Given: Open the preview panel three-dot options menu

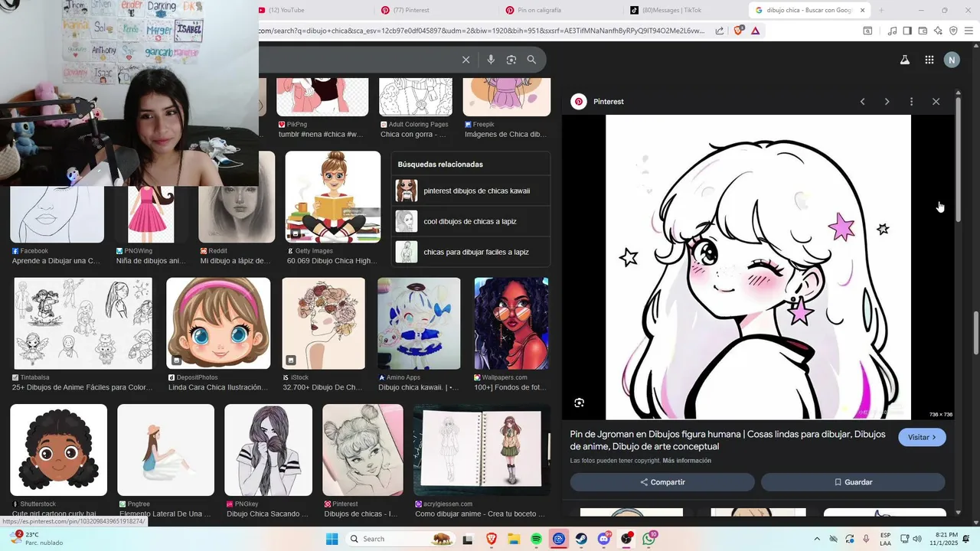Looking at the screenshot, I should click(x=911, y=102).
